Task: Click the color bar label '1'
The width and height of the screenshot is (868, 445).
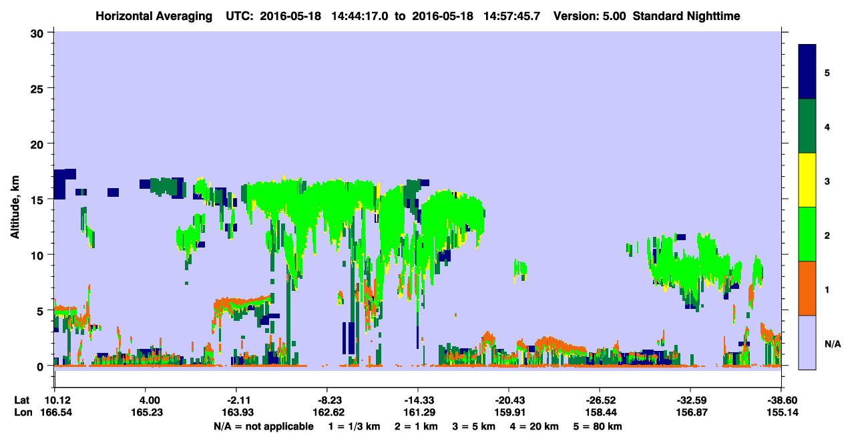Action: (x=827, y=289)
